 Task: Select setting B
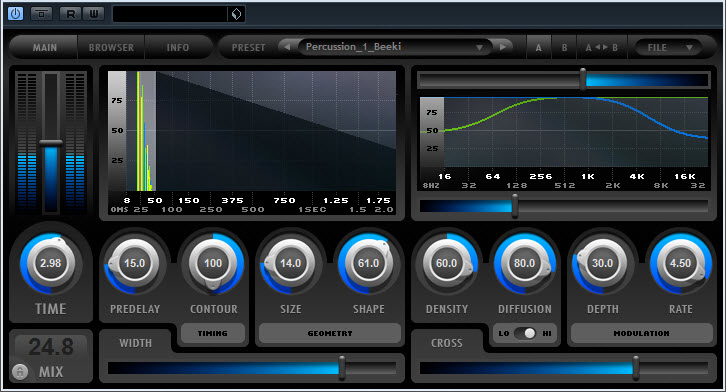pyautogui.click(x=564, y=48)
